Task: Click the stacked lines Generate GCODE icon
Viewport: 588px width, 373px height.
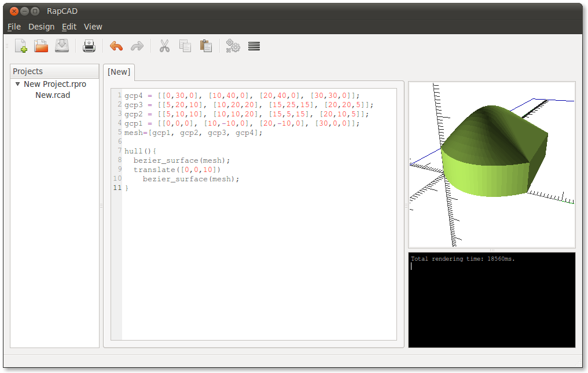Action: [253, 46]
